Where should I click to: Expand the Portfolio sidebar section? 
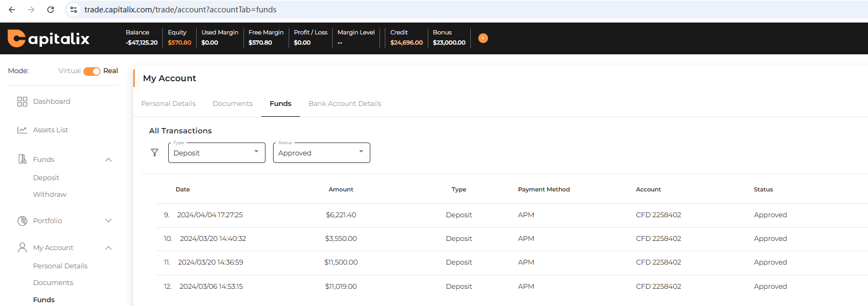(109, 221)
